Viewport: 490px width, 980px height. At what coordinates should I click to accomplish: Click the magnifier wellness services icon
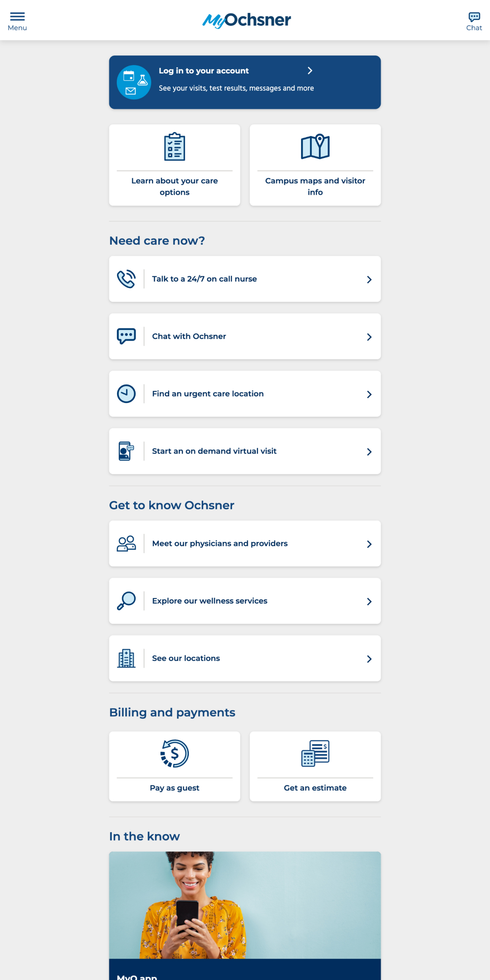tap(126, 601)
